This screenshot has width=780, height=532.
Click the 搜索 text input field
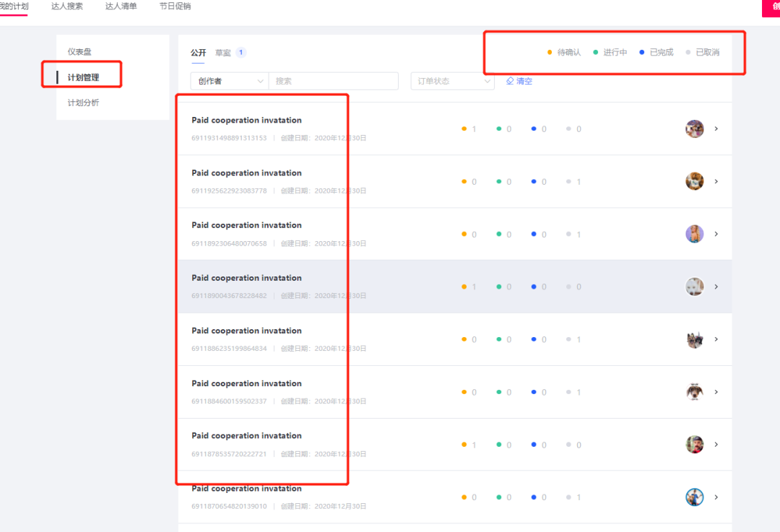(333, 82)
